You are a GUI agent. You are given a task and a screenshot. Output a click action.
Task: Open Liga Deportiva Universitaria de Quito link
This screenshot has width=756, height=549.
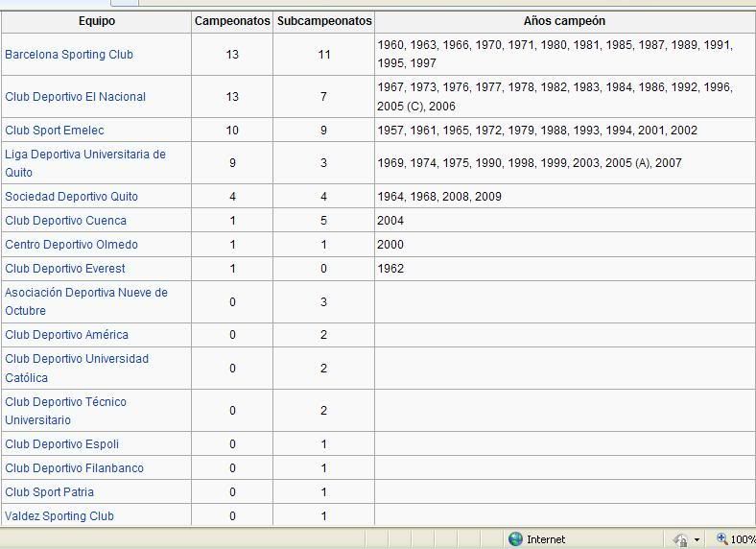click(85, 163)
